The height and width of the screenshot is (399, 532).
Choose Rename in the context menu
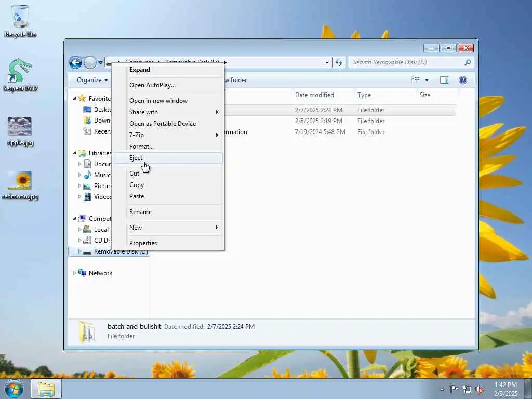tap(168, 212)
